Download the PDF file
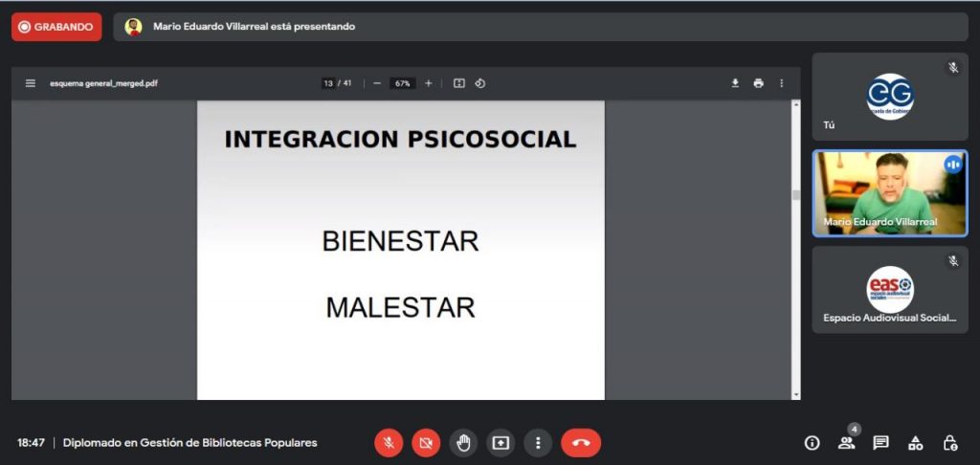Screen dimensions: 980x465 coord(735,83)
